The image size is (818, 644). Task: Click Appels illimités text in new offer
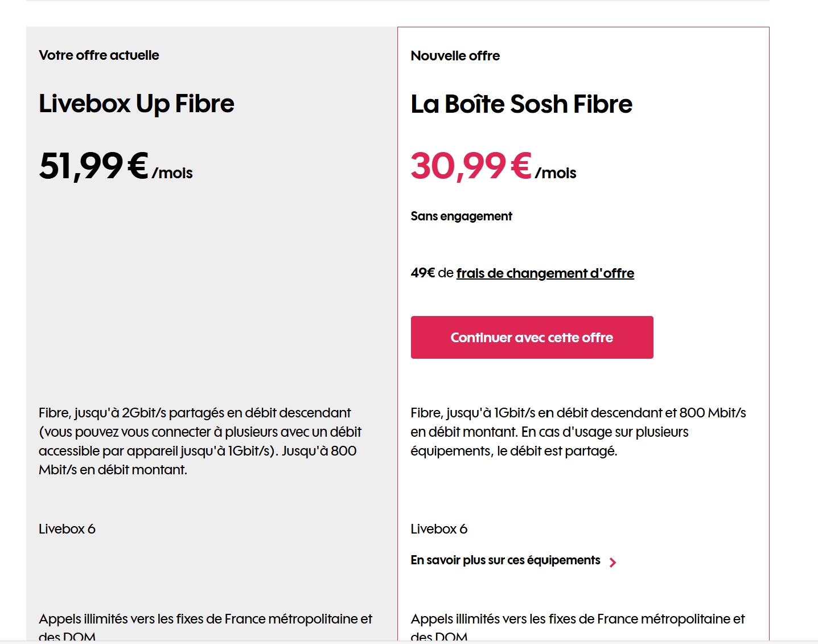click(x=577, y=620)
